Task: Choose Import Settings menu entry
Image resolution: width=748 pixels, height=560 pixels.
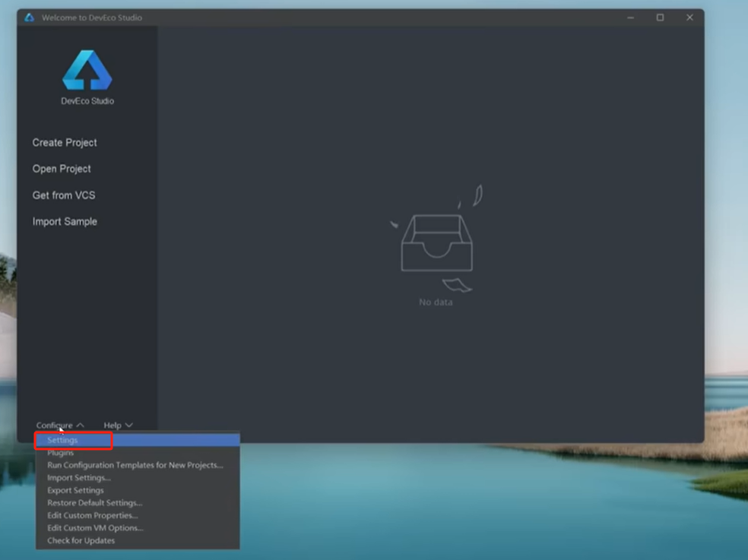Action: coord(138,477)
